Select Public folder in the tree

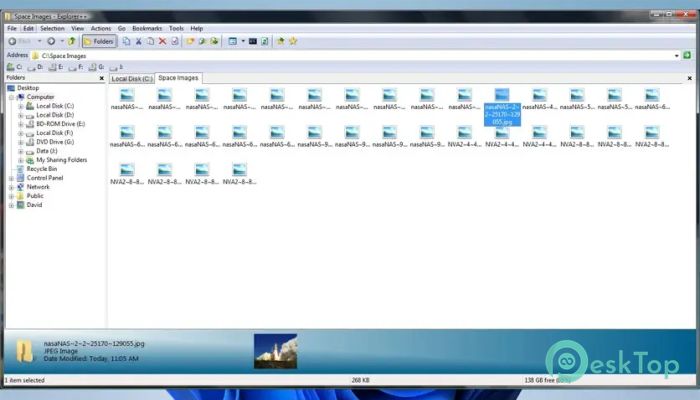(x=35, y=196)
